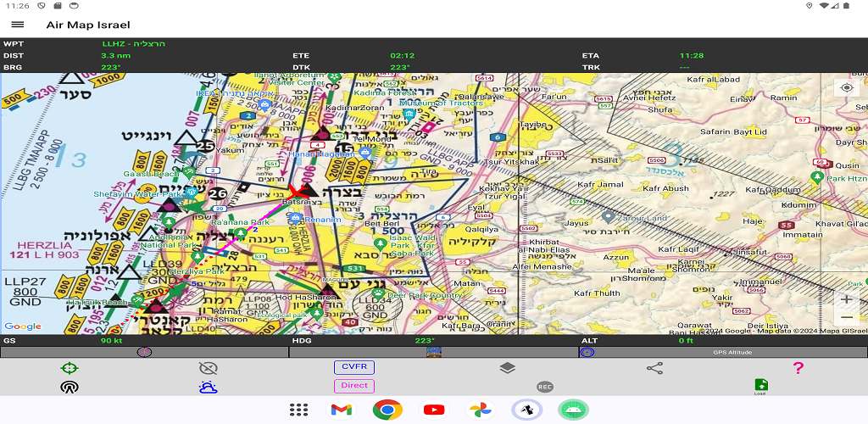Image resolution: width=868 pixels, height=424 pixels.
Task: Open help with the pink question mark
Action: click(798, 368)
